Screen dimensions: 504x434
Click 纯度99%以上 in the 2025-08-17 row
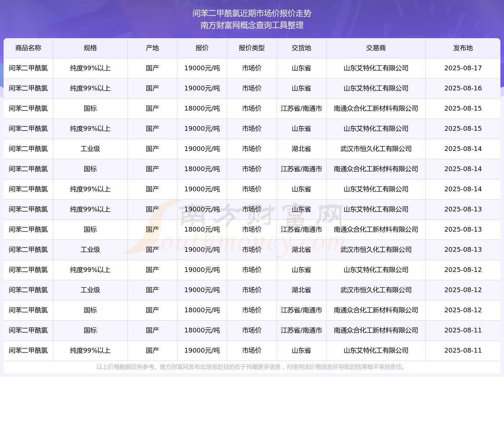tap(90, 68)
